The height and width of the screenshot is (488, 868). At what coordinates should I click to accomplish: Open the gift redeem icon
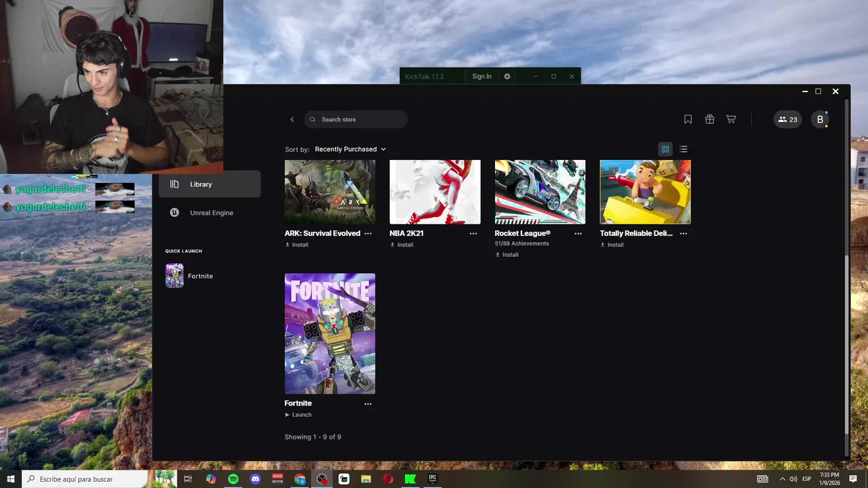tap(709, 119)
